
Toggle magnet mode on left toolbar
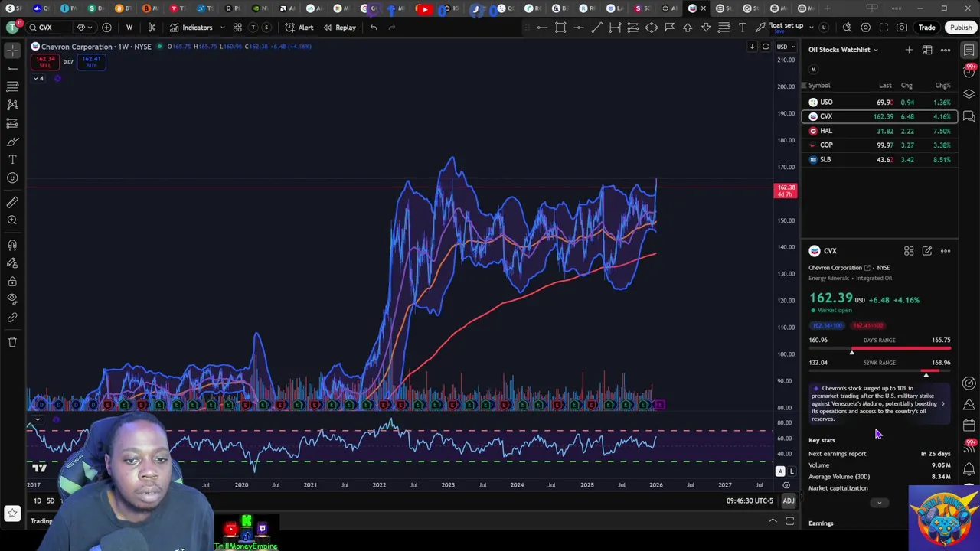coord(12,245)
